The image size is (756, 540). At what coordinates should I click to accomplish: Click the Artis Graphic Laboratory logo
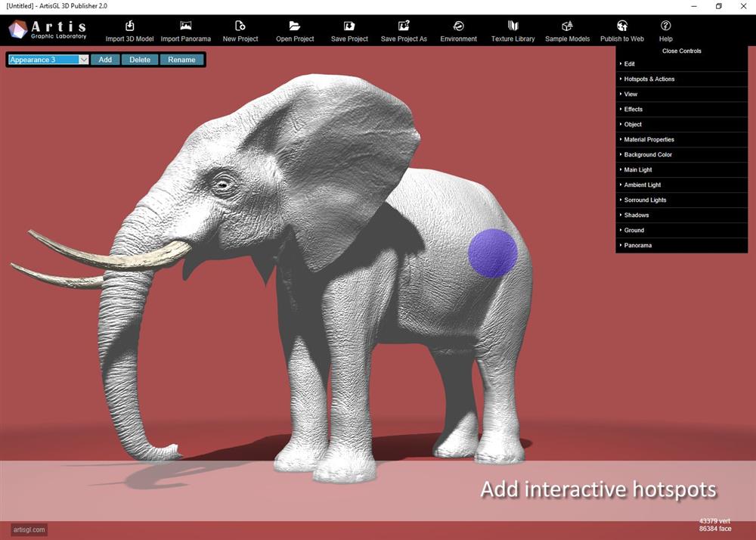pyautogui.click(x=48, y=30)
